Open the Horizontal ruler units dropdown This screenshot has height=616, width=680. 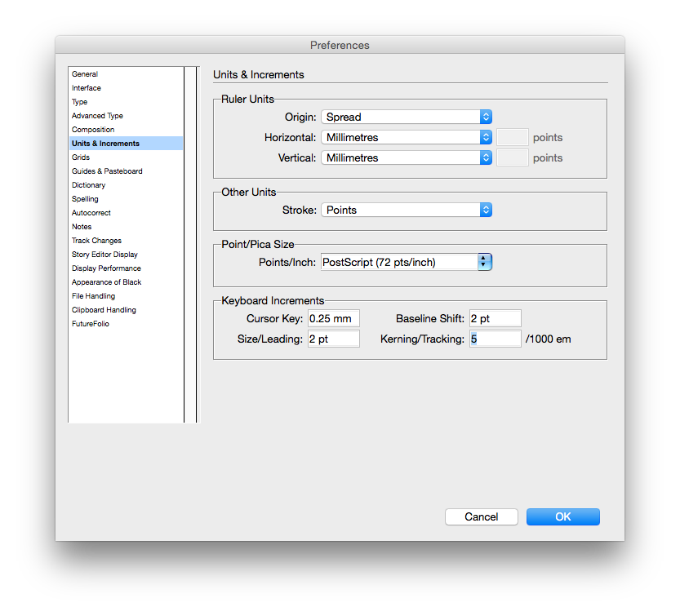[407, 137]
